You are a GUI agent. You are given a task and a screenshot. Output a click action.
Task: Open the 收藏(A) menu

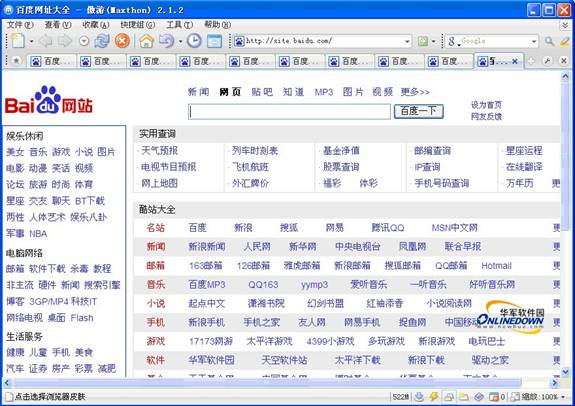96,25
